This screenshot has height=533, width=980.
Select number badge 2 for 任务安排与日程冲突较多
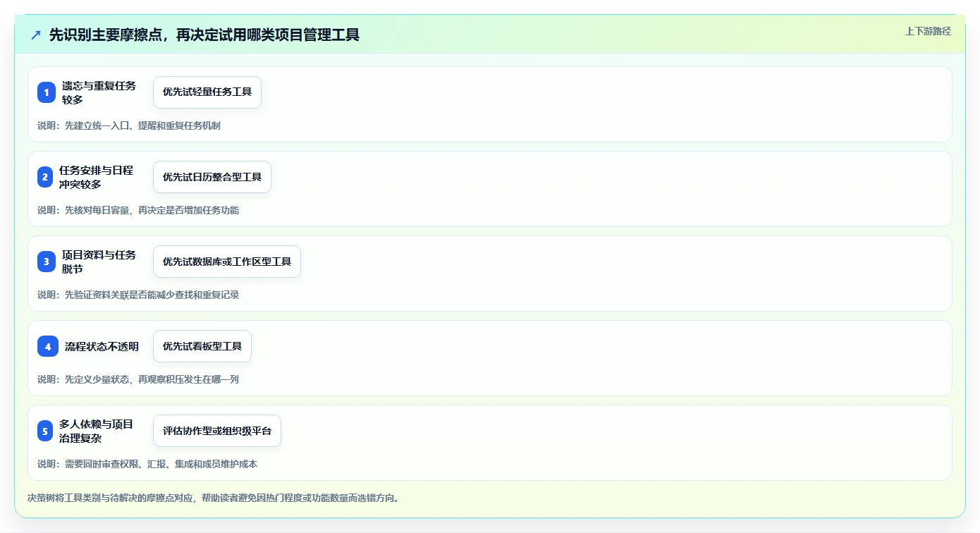(x=45, y=177)
